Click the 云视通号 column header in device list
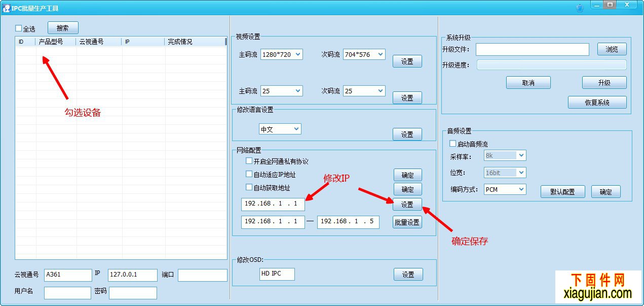The image size is (644, 306). 99,42
